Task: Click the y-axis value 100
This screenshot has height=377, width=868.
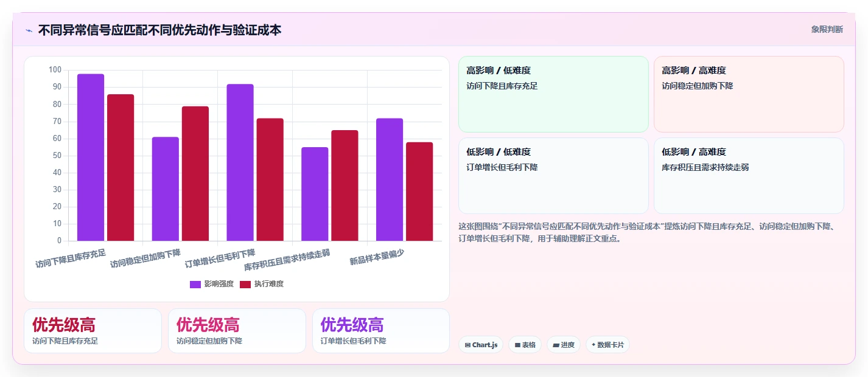Action: point(55,70)
